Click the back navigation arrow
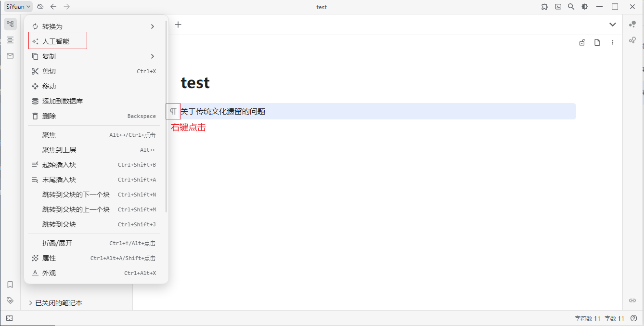644x326 pixels. coord(53,7)
